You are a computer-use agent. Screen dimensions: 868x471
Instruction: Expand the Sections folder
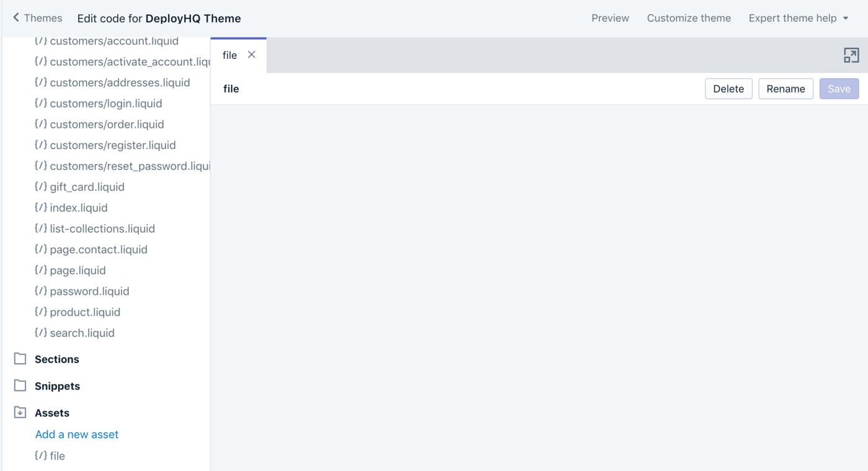[57, 359]
